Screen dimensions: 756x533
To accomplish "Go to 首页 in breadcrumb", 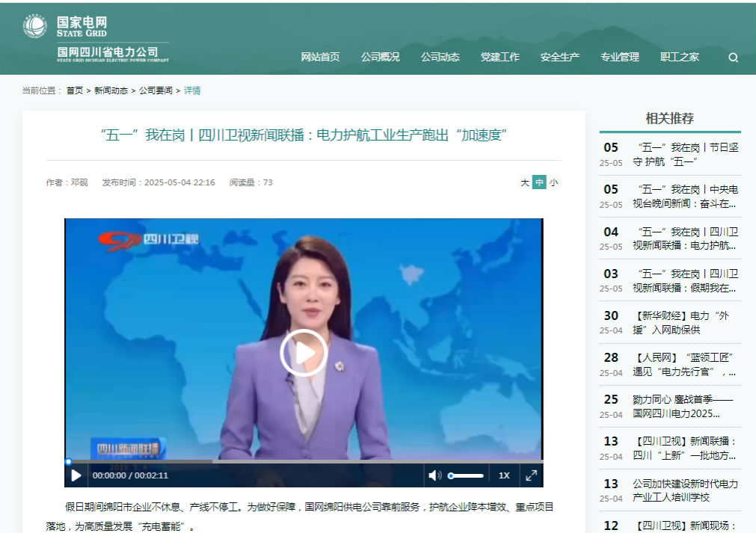I will (75, 90).
